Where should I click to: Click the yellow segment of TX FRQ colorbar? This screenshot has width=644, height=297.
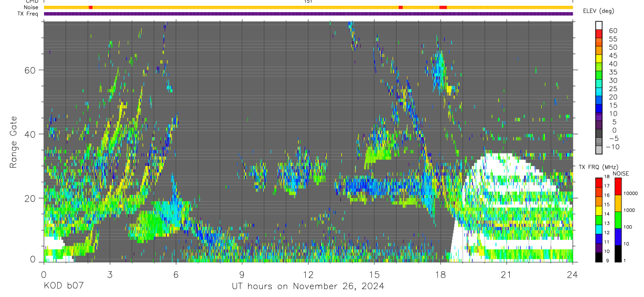(599, 211)
